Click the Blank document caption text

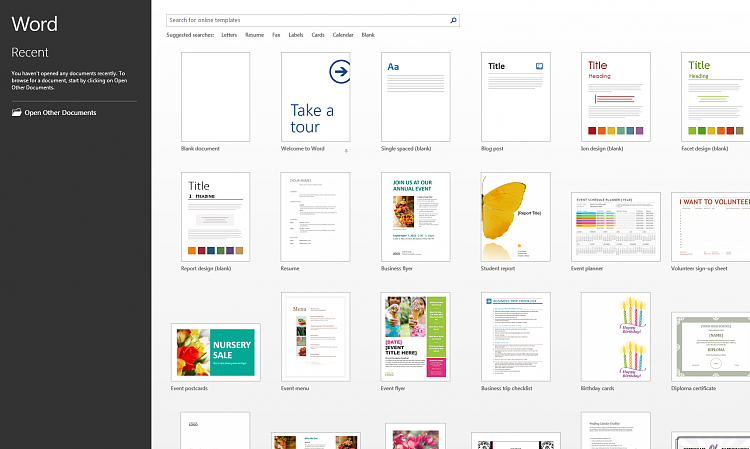point(200,149)
